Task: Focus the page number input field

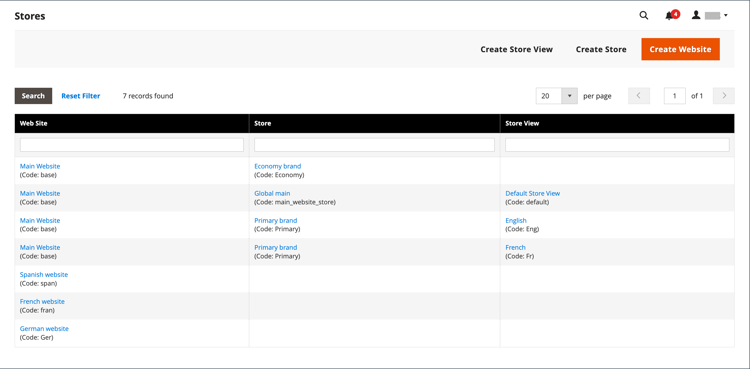Action: point(674,96)
